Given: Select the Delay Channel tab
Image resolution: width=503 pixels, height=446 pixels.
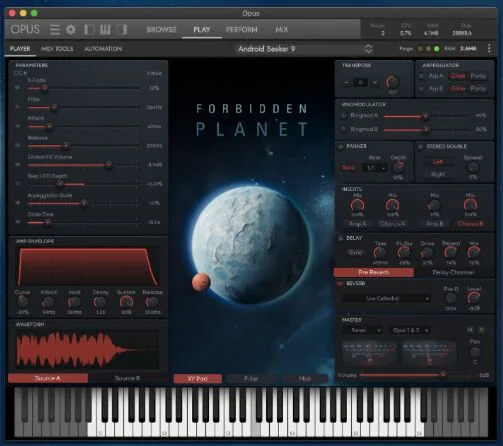Looking at the screenshot, I should click(x=453, y=272).
